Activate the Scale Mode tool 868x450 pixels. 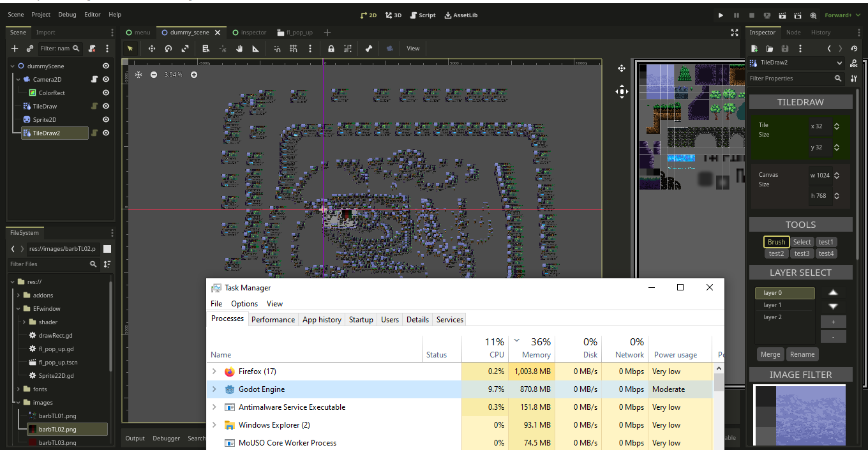185,49
